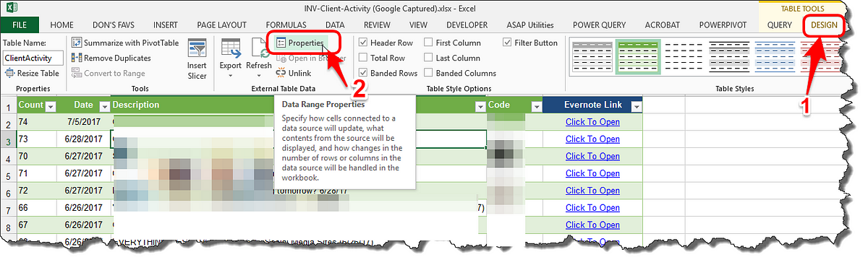Open Evernote link in row 3
This screenshot has width=868, height=265.
(592, 139)
